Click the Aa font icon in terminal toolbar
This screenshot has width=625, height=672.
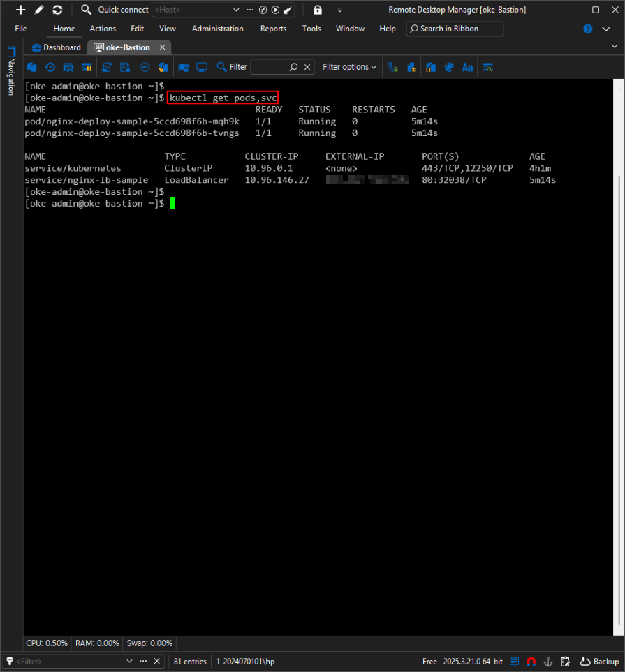[x=467, y=67]
